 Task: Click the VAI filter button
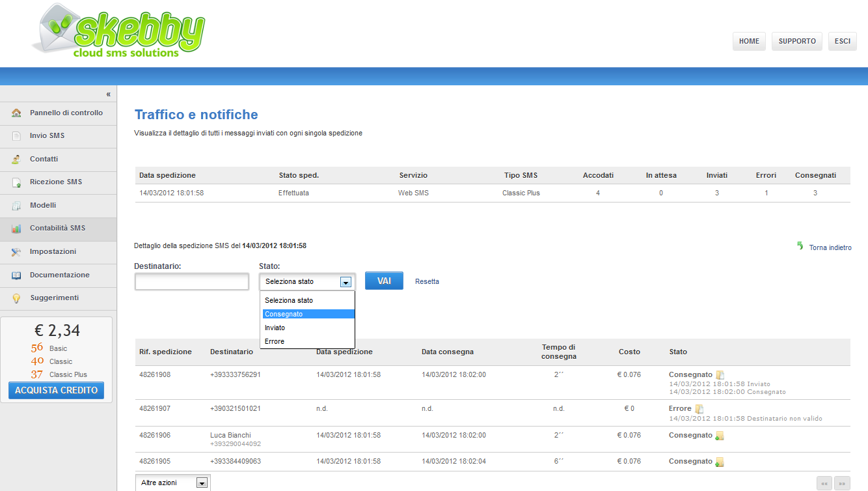point(384,281)
